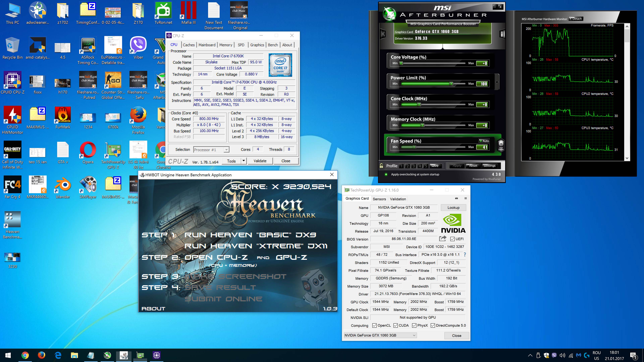Click the Core Clock slider in Afterburner

click(x=433, y=105)
